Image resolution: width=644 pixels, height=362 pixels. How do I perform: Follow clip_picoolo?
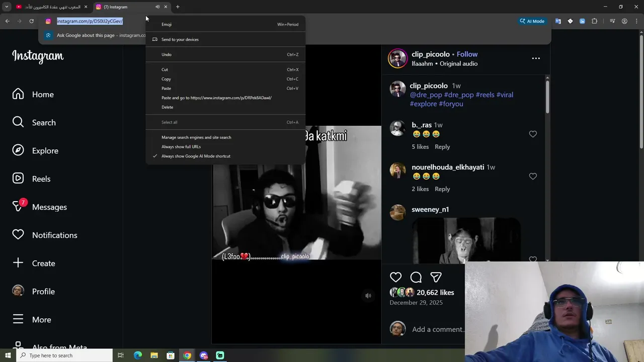click(x=467, y=54)
